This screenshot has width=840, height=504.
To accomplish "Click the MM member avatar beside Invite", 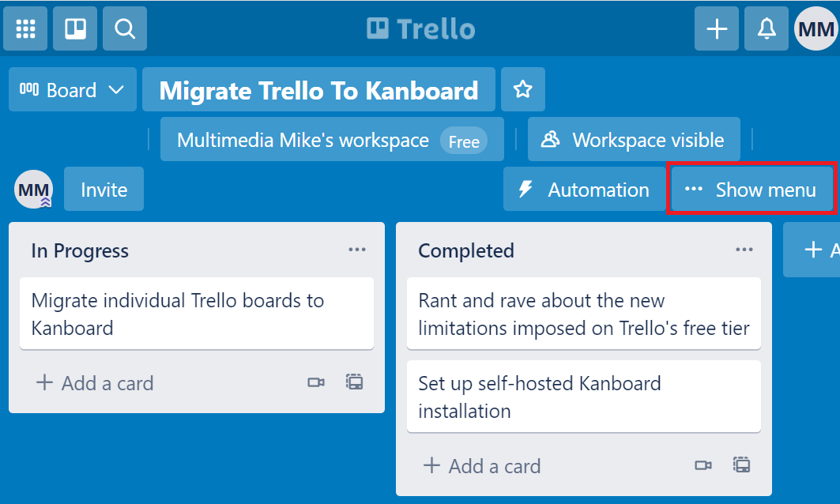I will 33,189.
